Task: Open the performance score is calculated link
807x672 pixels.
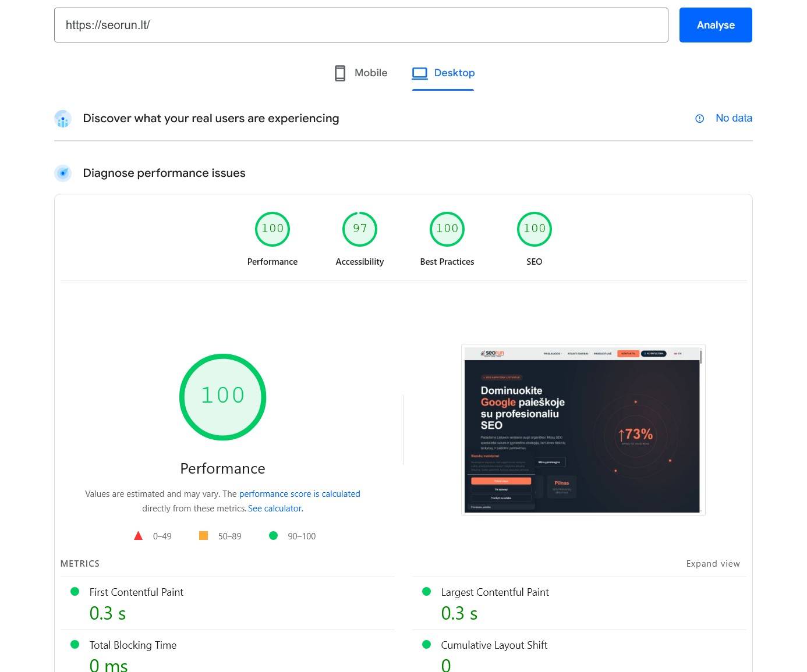Action: 299,493
